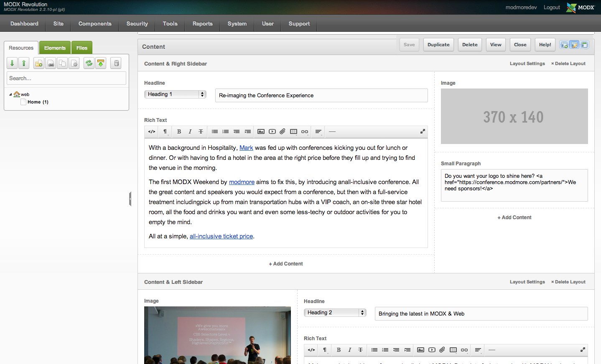Insert horizontal rule in first editor
601x364 pixels.
click(332, 131)
